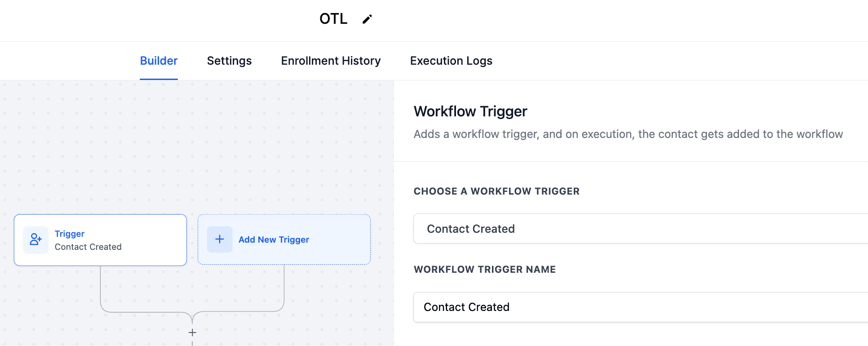Click the Contact Created text in trigger card

coord(88,247)
